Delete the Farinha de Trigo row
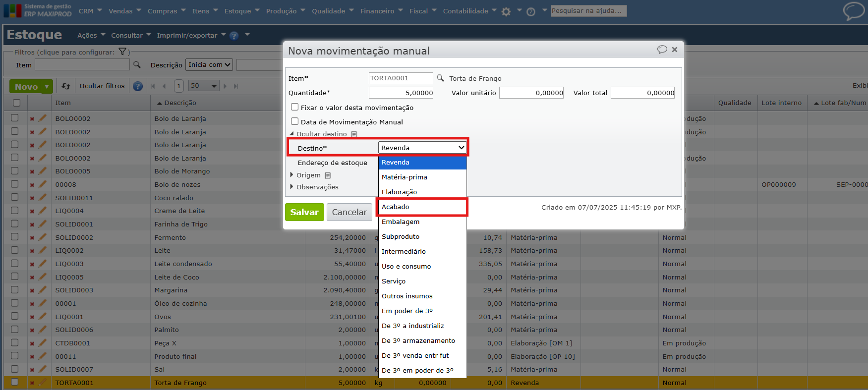 click(32, 224)
